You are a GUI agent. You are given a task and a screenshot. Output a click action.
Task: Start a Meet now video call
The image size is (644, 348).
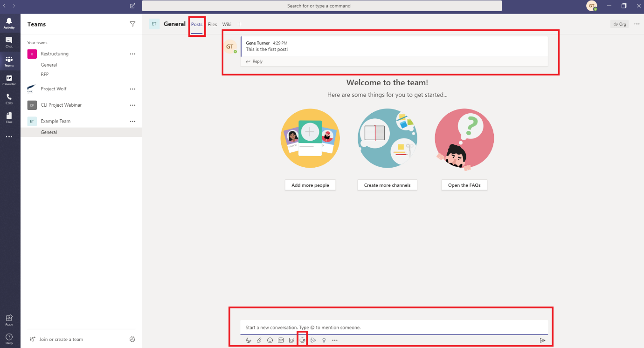coord(302,340)
